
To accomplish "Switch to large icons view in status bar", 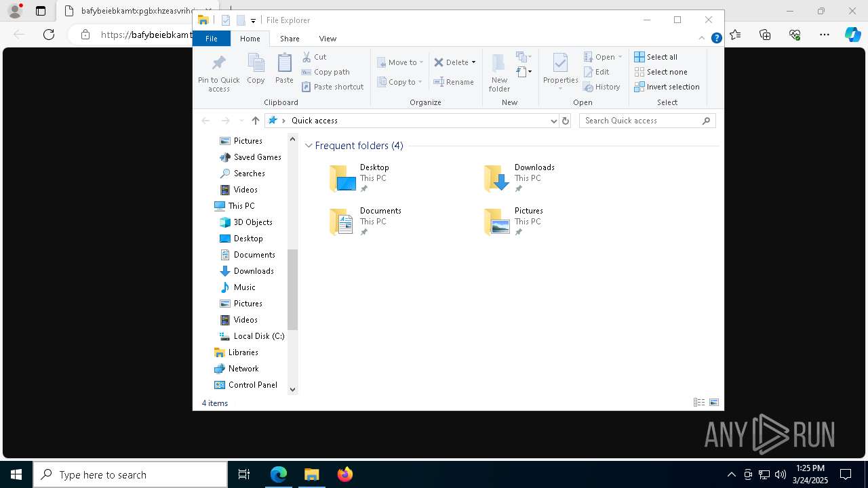I will click(714, 403).
